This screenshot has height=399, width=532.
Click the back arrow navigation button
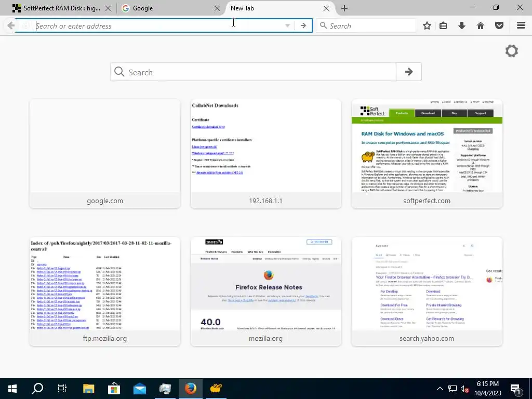(x=11, y=25)
